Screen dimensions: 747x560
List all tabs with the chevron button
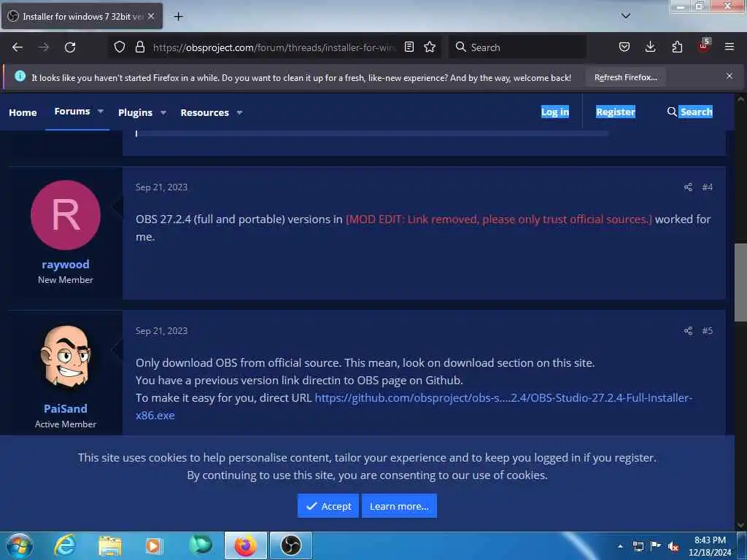tap(626, 16)
